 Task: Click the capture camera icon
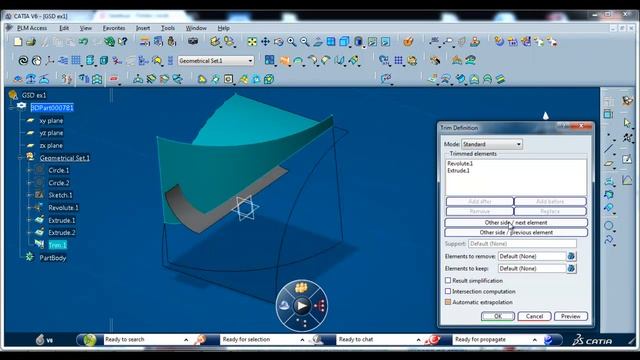pyautogui.click(x=193, y=42)
